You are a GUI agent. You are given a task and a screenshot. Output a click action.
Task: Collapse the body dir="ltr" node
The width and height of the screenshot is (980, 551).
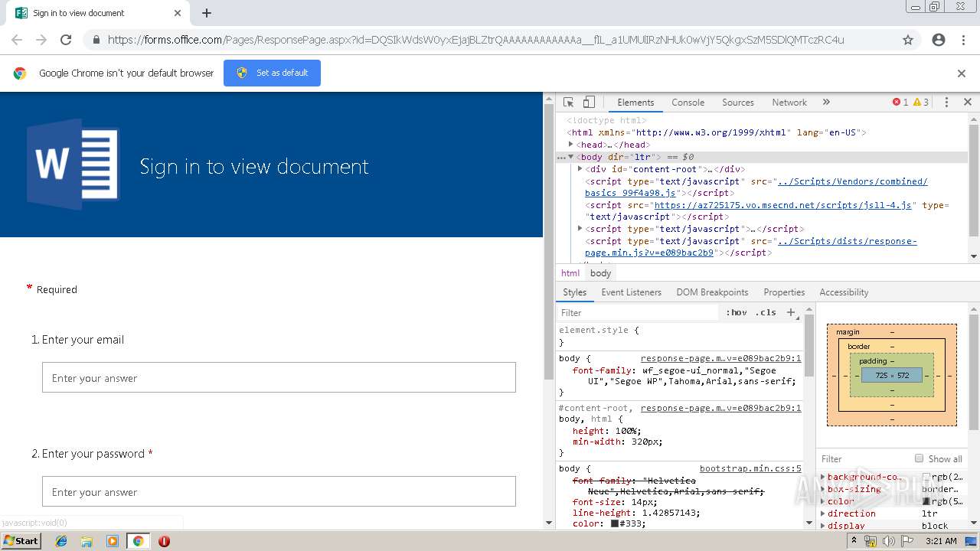[x=570, y=157]
